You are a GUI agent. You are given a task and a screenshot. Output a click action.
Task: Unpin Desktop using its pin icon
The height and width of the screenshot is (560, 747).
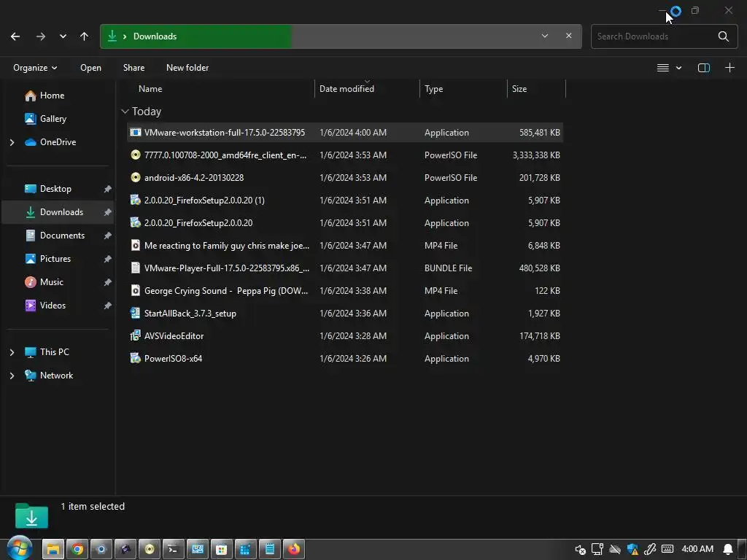tap(108, 189)
